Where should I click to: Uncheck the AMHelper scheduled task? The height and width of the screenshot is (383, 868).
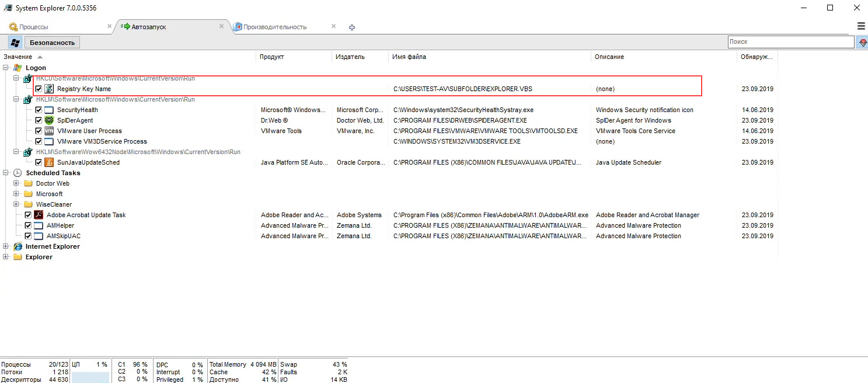[28, 225]
